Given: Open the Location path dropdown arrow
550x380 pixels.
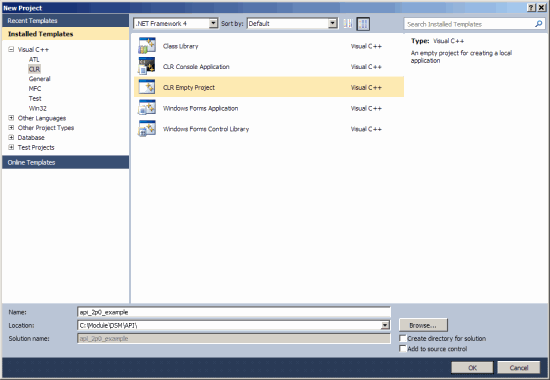Looking at the screenshot, I should [x=385, y=325].
